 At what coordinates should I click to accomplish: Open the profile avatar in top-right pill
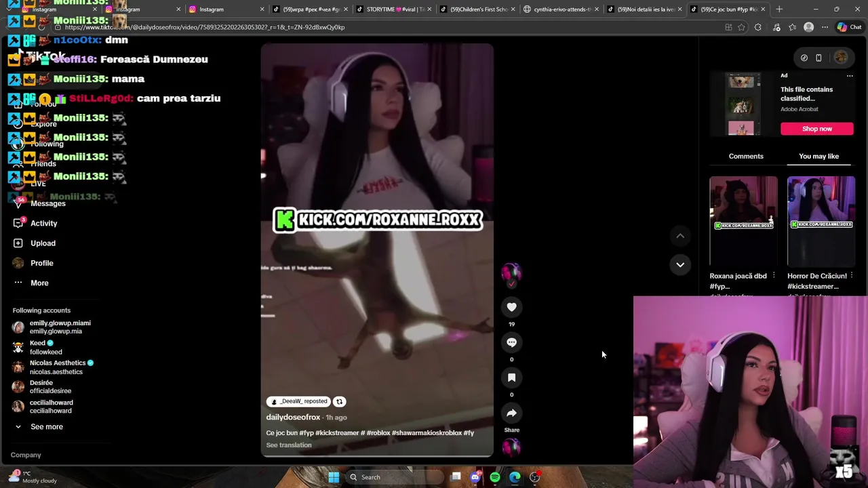coord(840,58)
